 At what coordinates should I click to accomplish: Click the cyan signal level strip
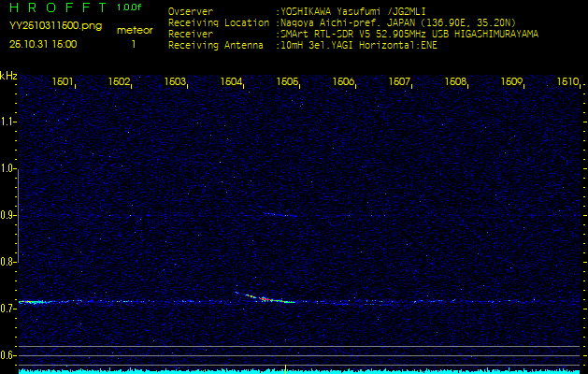click(294, 370)
